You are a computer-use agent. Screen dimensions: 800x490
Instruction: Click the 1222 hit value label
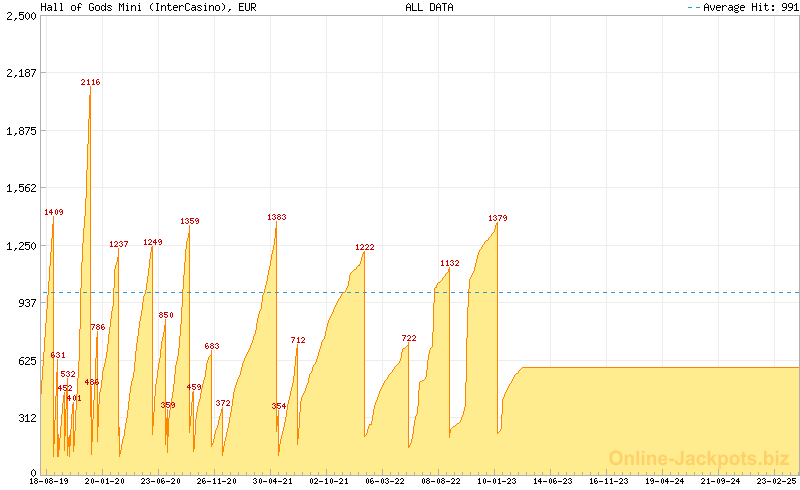pyautogui.click(x=365, y=247)
